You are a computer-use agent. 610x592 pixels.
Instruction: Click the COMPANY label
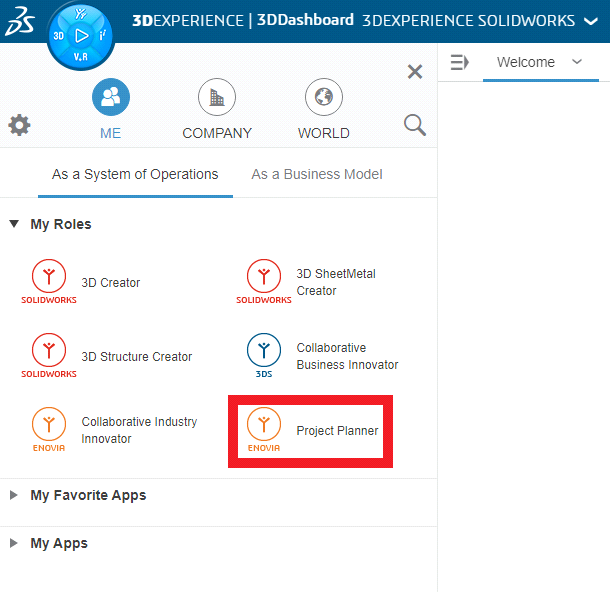pos(217,133)
